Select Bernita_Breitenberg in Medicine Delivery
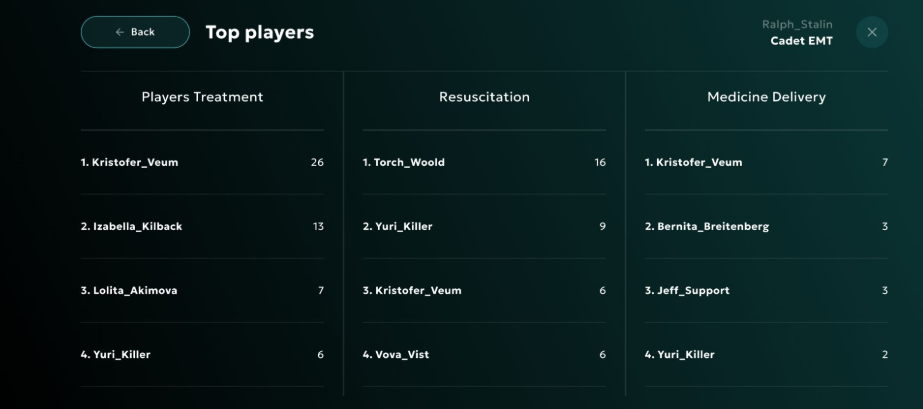 click(766, 227)
